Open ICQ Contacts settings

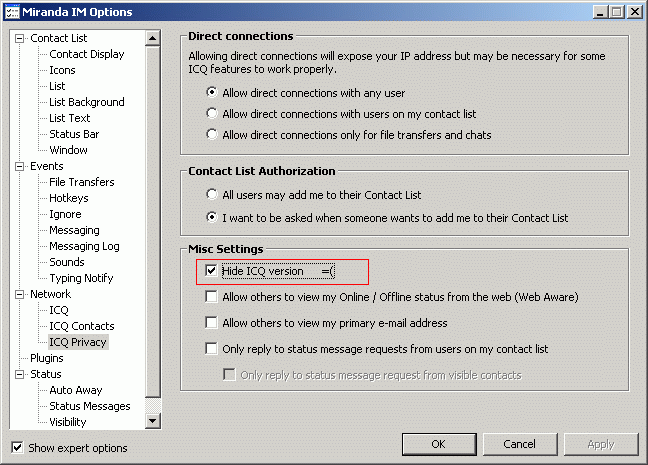pyautogui.click(x=81, y=326)
